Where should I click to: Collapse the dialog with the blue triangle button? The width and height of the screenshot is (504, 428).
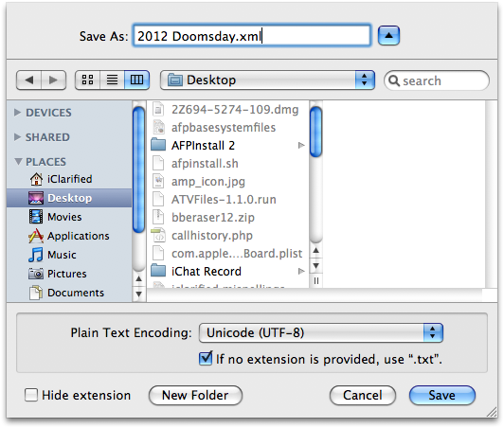point(389,35)
